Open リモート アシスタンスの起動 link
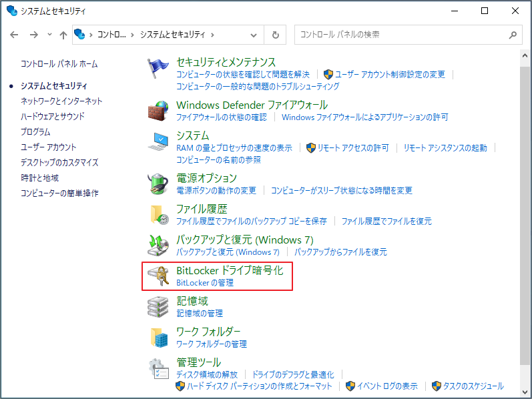 coord(445,148)
